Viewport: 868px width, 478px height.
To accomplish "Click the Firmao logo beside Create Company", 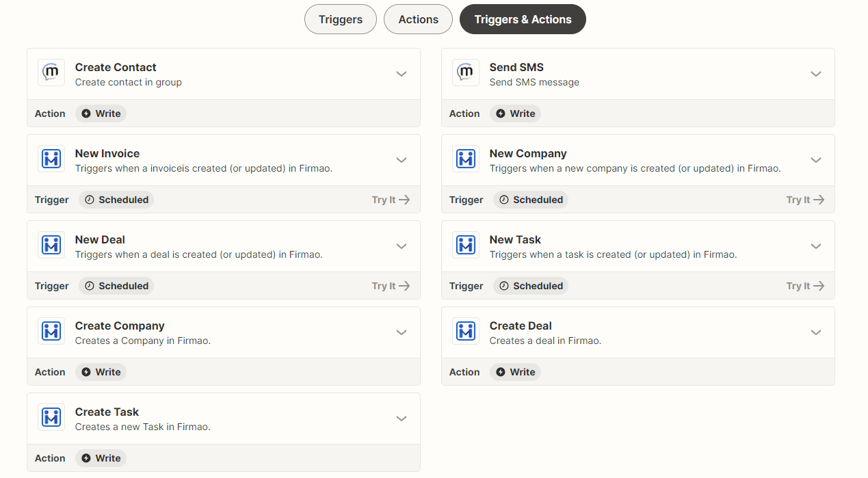I will pyautogui.click(x=51, y=331).
